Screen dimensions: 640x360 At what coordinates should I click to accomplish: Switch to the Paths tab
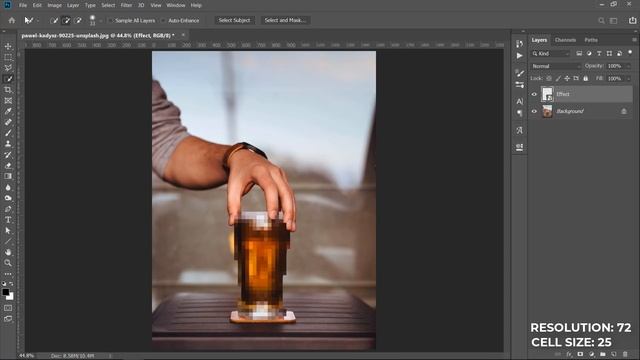pos(591,40)
